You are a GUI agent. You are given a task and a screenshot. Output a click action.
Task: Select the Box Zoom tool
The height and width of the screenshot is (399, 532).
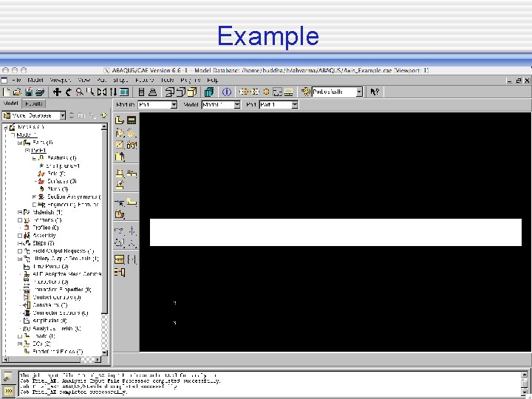click(x=91, y=92)
